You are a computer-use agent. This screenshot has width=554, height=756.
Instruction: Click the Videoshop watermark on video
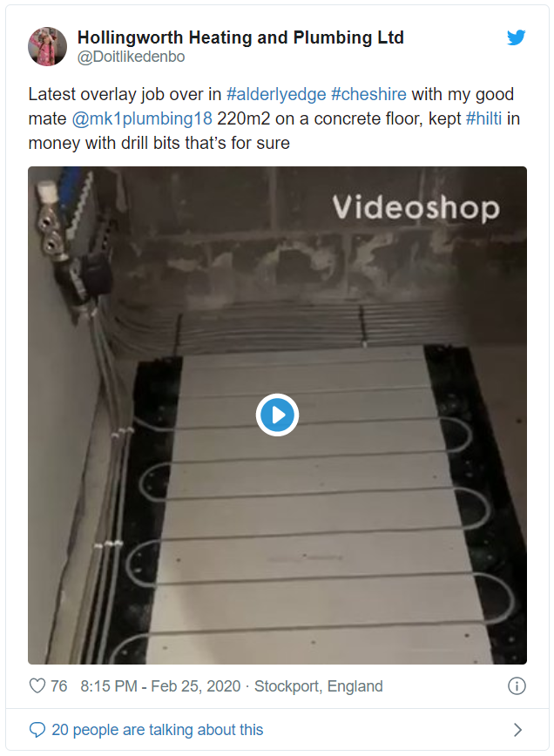coord(416,208)
